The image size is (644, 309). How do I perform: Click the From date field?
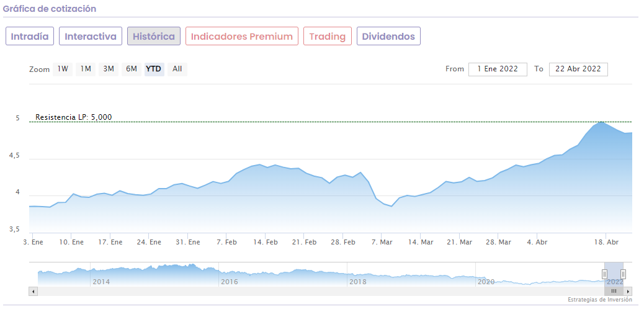tap(498, 69)
